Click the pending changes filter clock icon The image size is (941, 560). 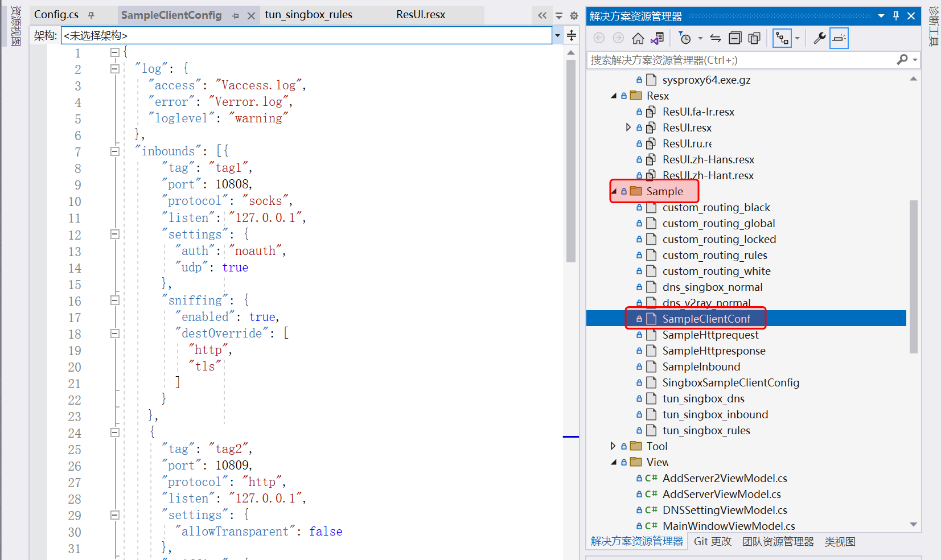coord(685,39)
